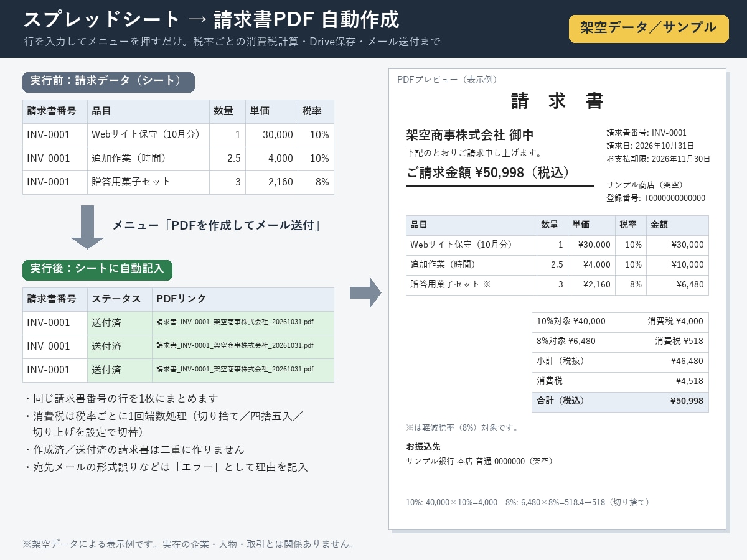Select サンプル商店（架空） issuer name
This screenshot has width=747, height=560.
click(x=645, y=185)
